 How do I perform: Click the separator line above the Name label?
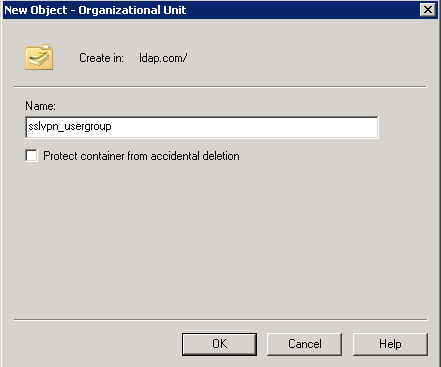click(x=220, y=87)
